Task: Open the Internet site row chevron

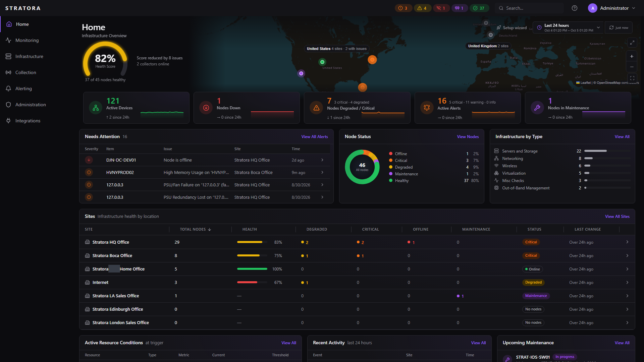Action: coord(627,282)
